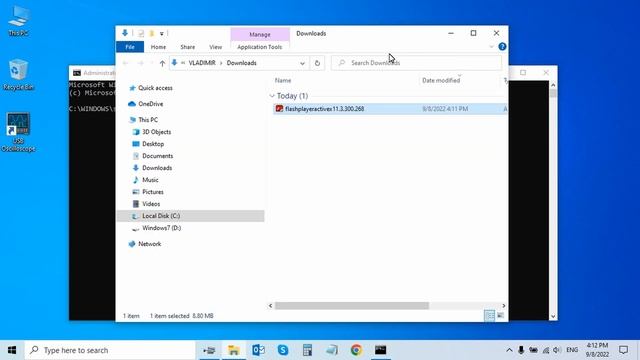
Task: Open the View ribbon tab
Action: click(x=216, y=47)
